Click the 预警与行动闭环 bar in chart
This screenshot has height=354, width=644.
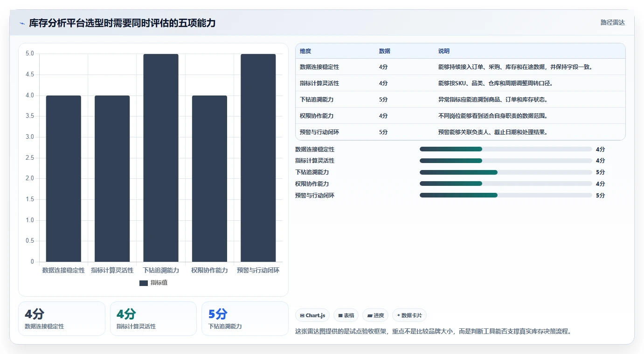[258, 158]
